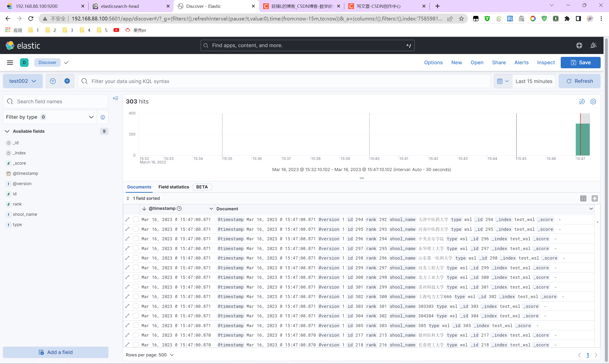Open the saved-search filter icon beside test002

[x=53, y=81]
